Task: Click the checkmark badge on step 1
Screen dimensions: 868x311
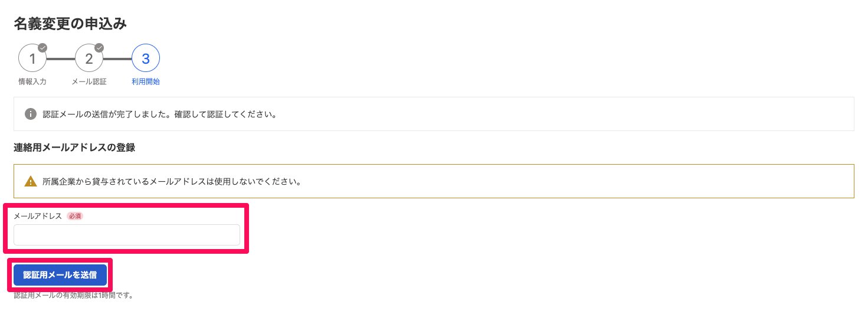Action: [x=42, y=48]
